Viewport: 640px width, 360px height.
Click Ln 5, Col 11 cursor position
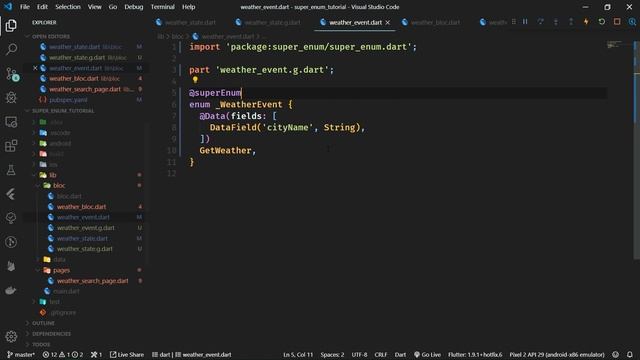click(298, 354)
